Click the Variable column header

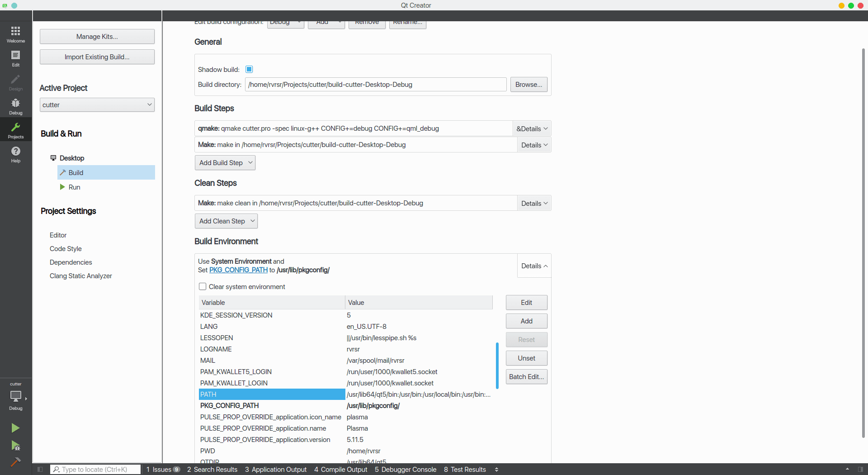click(x=272, y=303)
